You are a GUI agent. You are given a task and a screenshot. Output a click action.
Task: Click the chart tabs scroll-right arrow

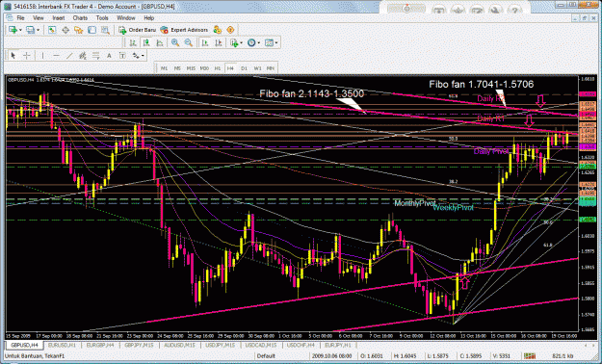coord(593,345)
